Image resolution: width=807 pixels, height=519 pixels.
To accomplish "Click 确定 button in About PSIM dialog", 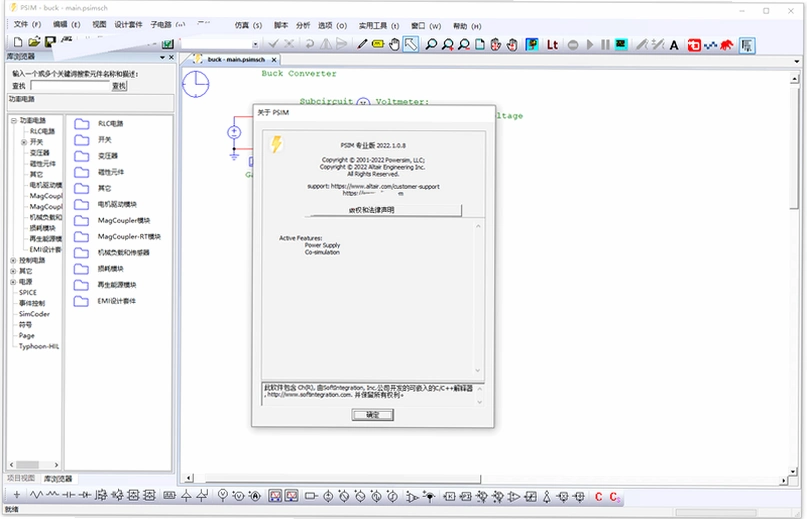I will [373, 415].
